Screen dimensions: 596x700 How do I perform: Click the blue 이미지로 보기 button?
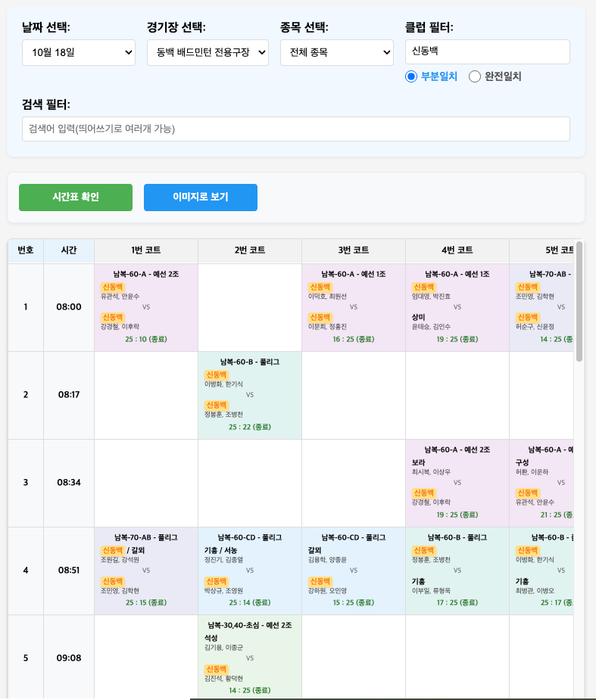(201, 198)
